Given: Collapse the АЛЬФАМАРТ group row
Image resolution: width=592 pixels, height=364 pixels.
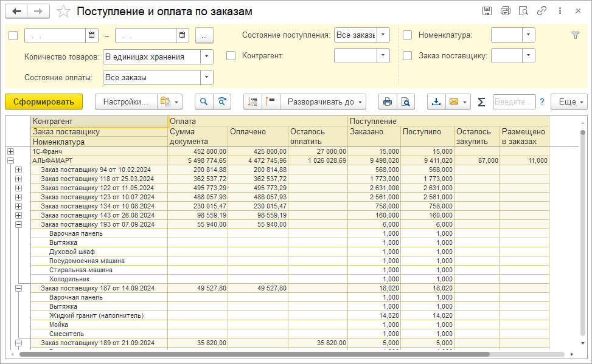Looking at the screenshot, I should (x=10, y=160).
